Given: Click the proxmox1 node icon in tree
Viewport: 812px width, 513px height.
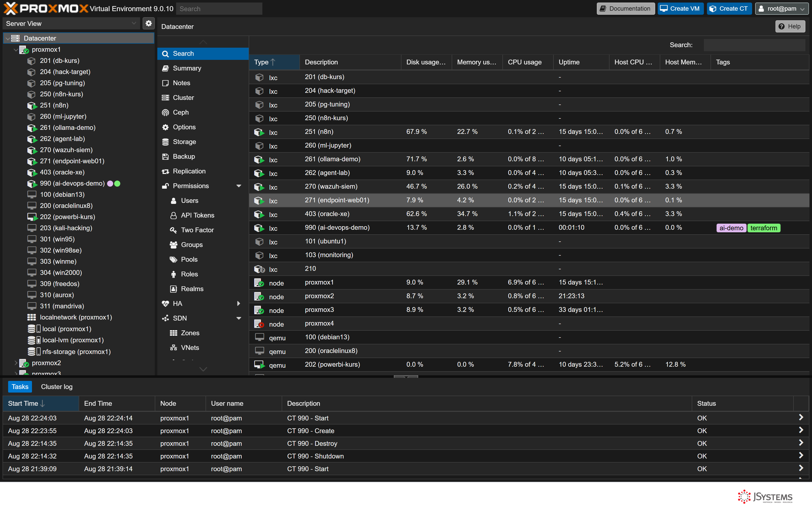Looking at the screenshot, I should click(24, 49).
